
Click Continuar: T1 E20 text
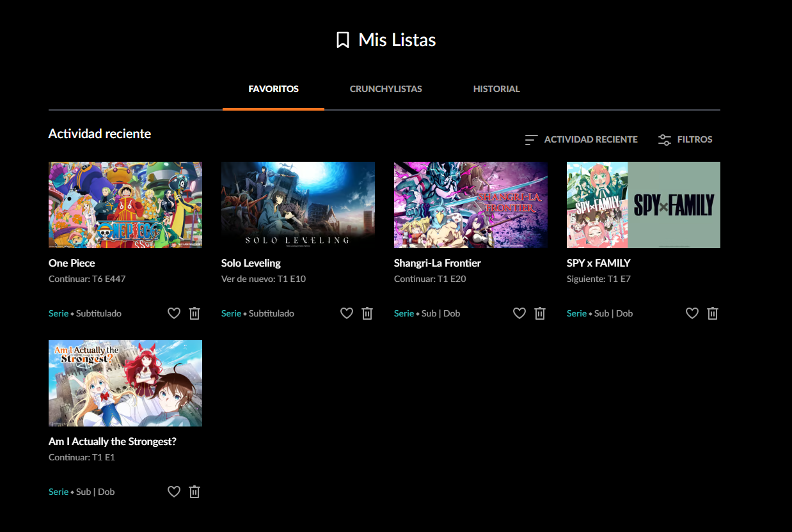pyautogui.click(x=430, y=279)
